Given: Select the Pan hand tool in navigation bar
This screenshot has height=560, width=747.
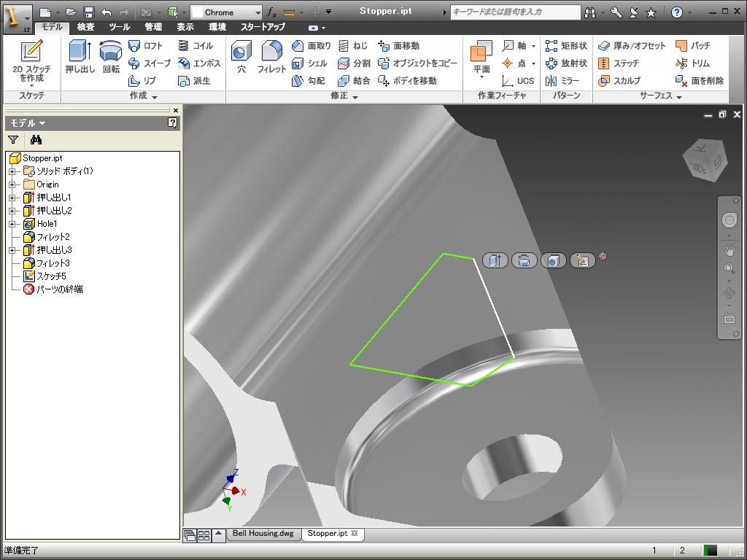Looking at the screenshot, I should point(729,250).
